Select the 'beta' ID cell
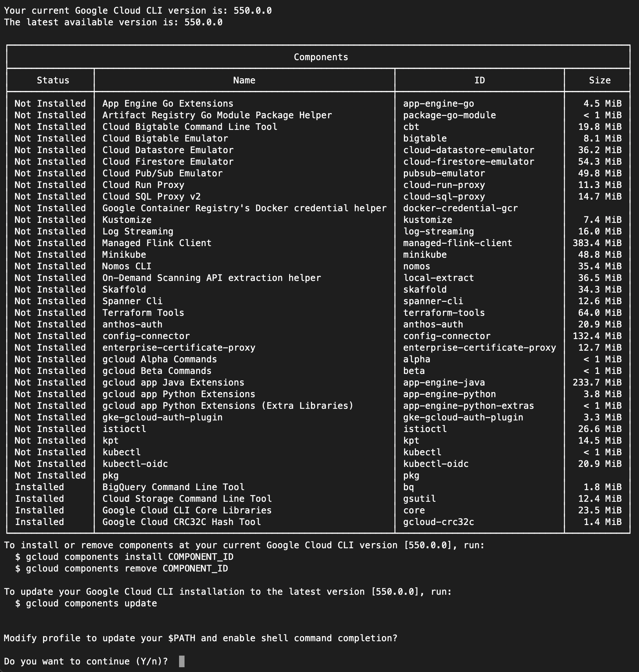 414,371
